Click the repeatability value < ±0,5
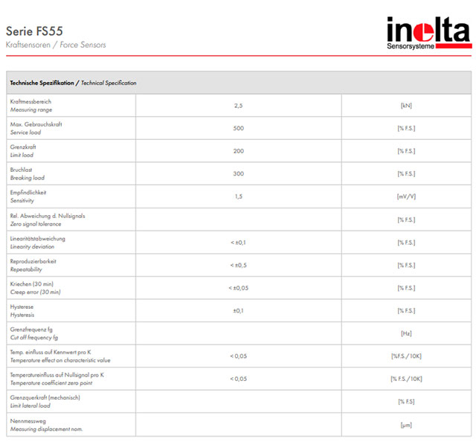476x448 pixels. (x=238, y=265)
